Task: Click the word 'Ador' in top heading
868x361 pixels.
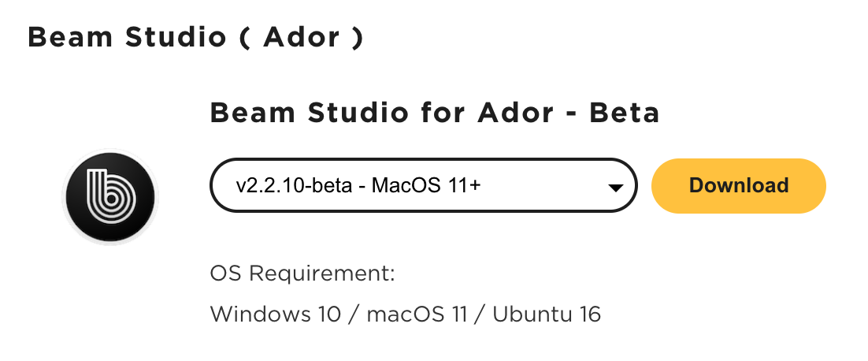Action: click(302, 38)
